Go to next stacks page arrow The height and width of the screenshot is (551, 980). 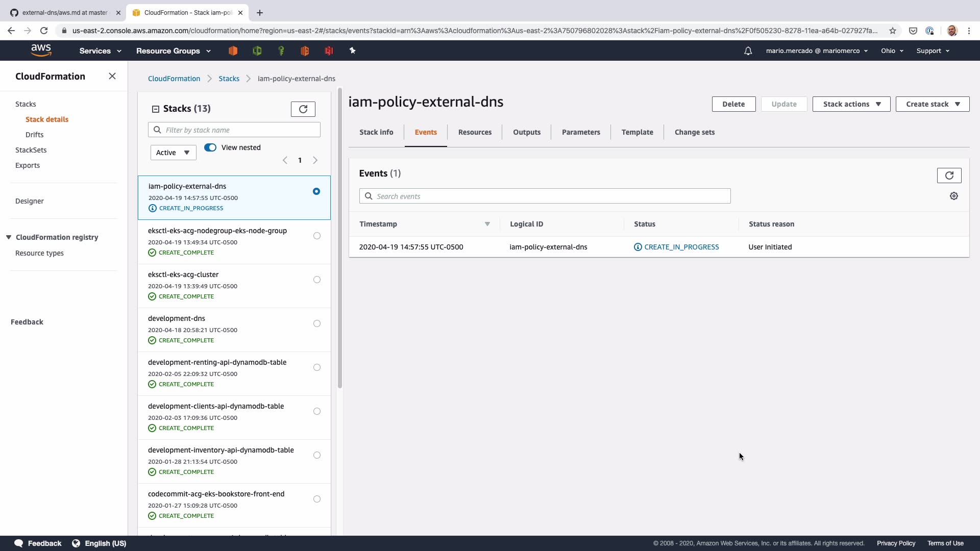315,160
